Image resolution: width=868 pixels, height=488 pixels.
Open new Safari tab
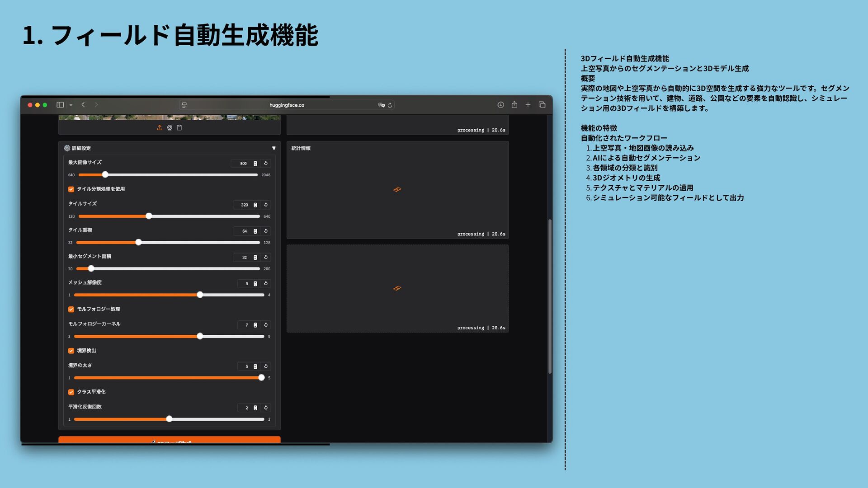coord(528,105)
